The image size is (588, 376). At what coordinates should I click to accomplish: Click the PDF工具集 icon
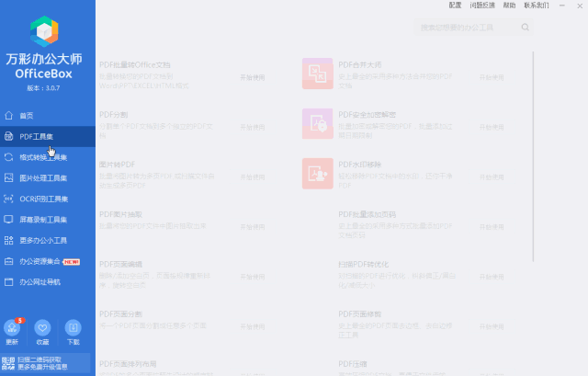[x=8, y=137]
